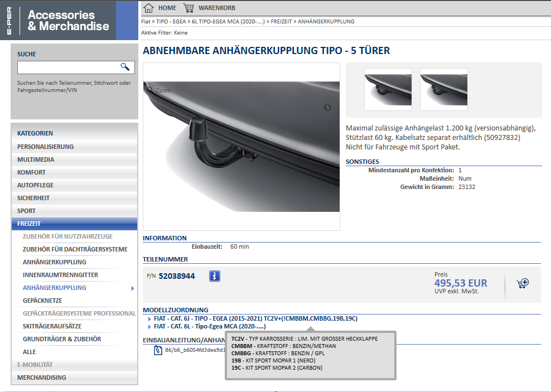Open the Merchandising category

tap(41, 378)
